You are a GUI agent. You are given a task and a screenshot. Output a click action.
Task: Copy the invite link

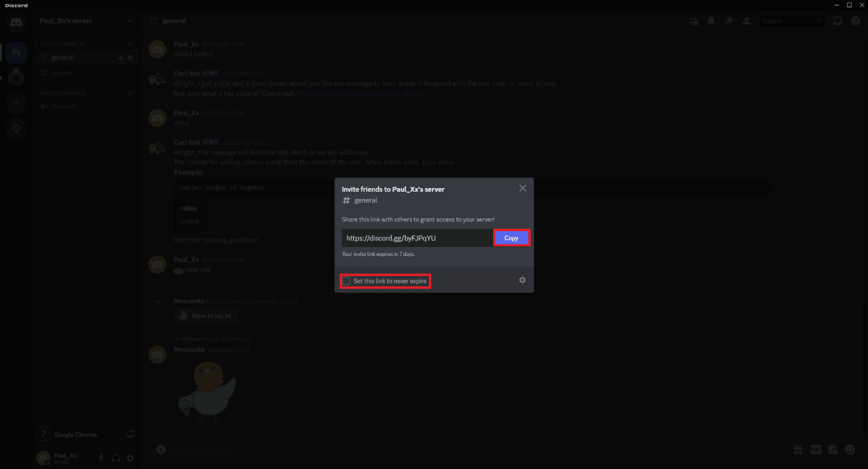511,238
